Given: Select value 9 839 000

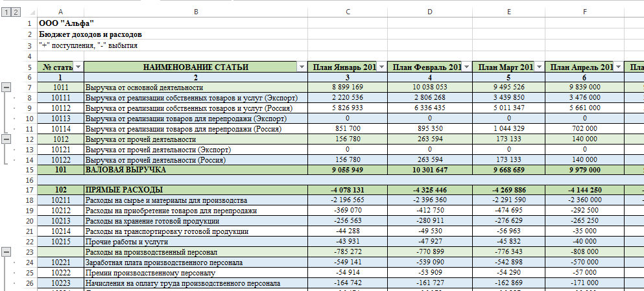Looking at the screenshot, I should pos(585,87).
